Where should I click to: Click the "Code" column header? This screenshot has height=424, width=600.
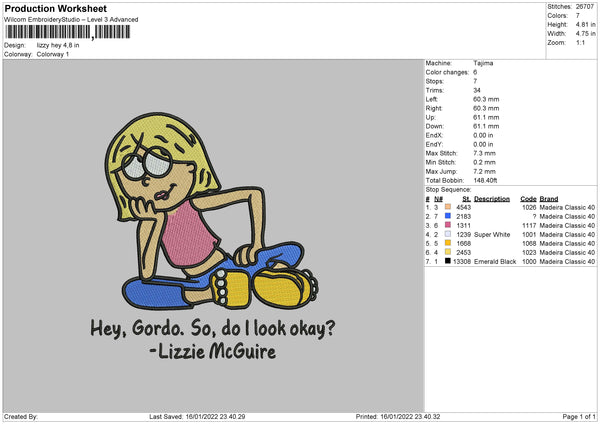528,199
